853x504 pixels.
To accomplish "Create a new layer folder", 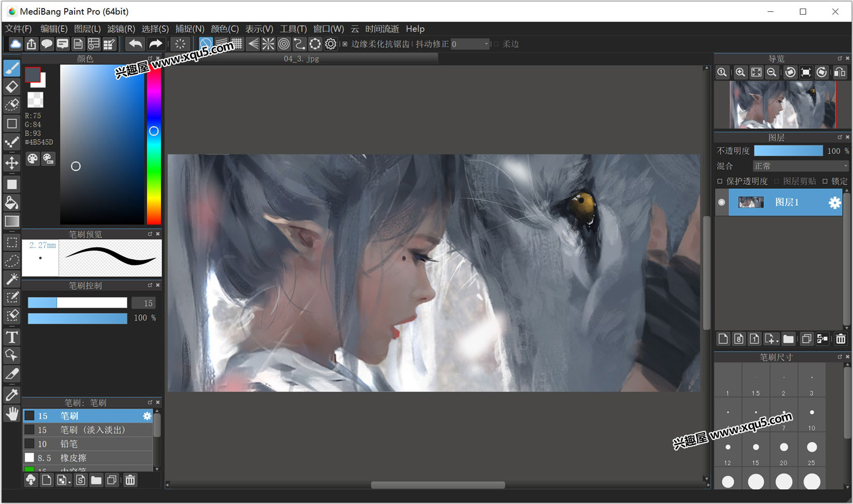I will 788,339.
